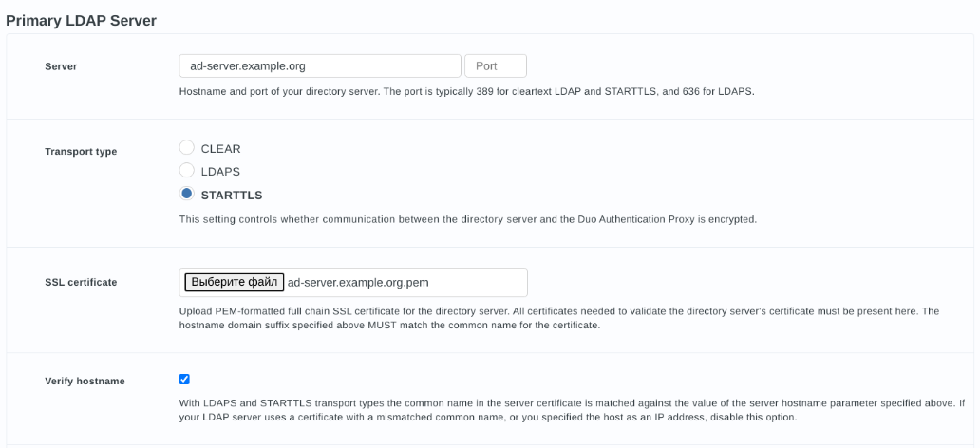Select the STARTTLS radio button
980x448 pixels.
(187, 195)
